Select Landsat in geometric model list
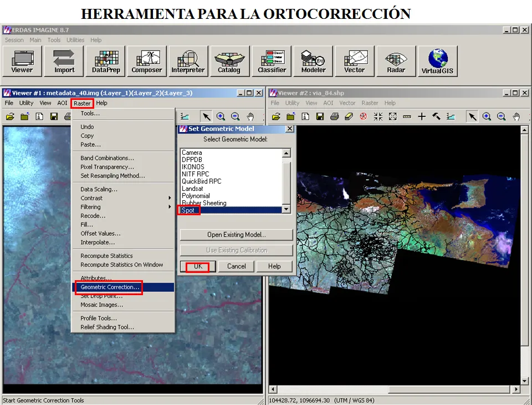The width and height of the screenshot is (532, 405). [x=231, y=189]
